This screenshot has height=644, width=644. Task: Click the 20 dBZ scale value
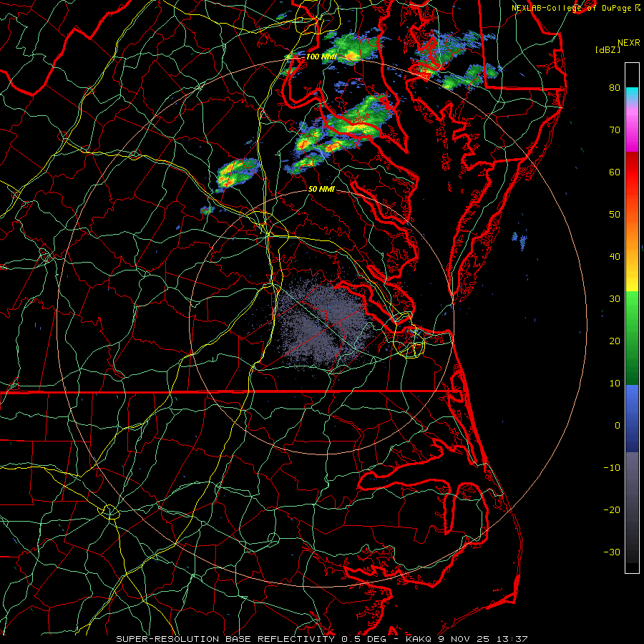coord(614,341)
